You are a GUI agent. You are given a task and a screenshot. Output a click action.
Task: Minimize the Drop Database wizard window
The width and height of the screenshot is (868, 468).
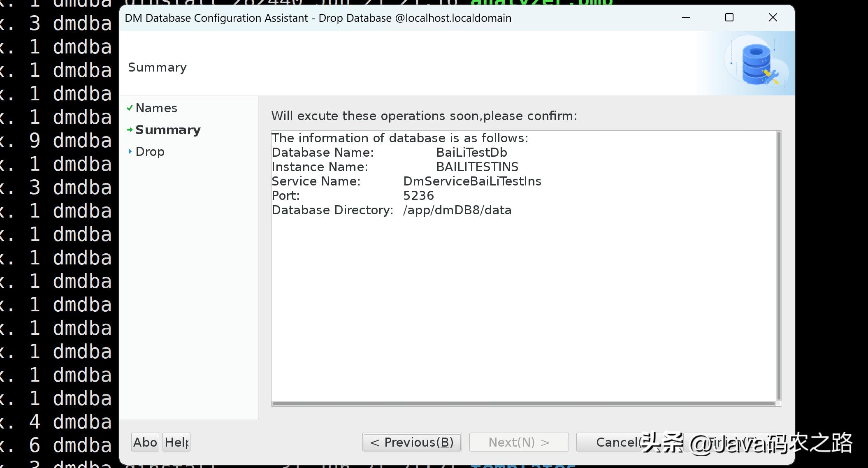pyautogui.click(x=686, y=18)
